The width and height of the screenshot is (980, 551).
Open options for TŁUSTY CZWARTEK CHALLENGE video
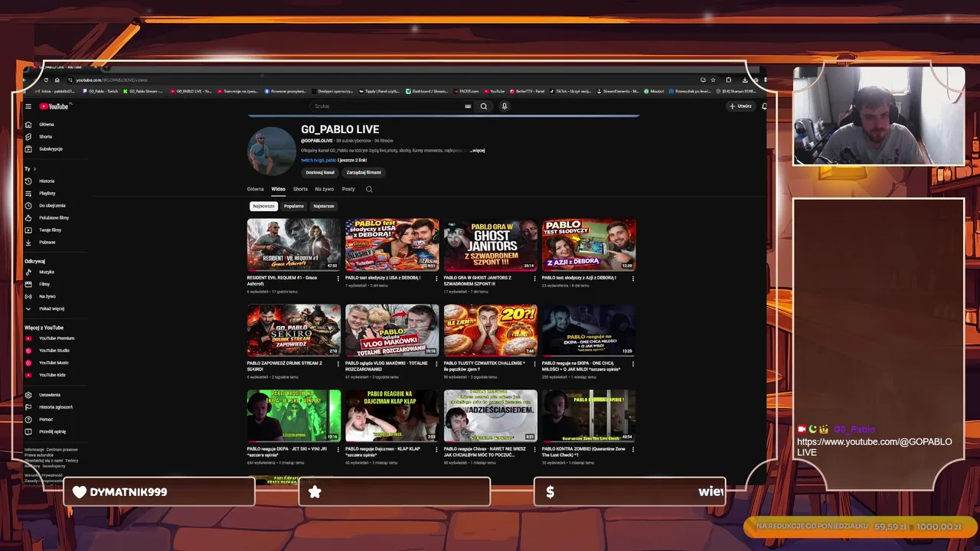[535, 364]
